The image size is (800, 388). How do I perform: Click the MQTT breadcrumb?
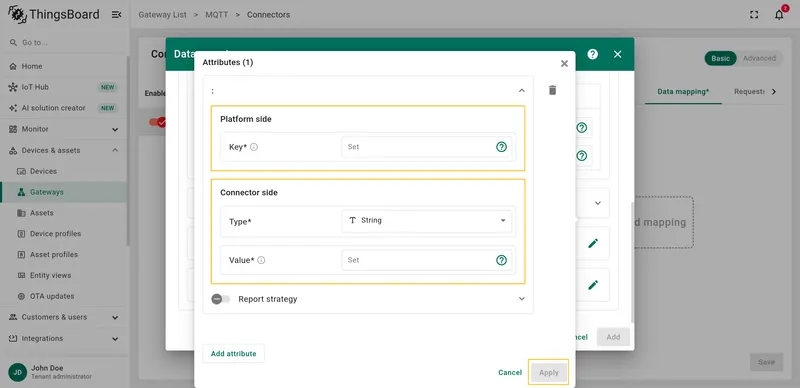(x=217, y=15)
